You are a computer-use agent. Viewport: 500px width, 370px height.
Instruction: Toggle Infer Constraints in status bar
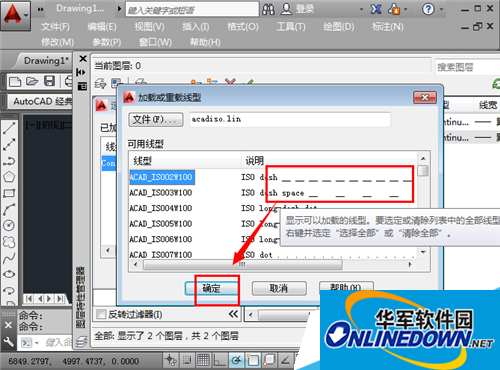click(171, 360)
